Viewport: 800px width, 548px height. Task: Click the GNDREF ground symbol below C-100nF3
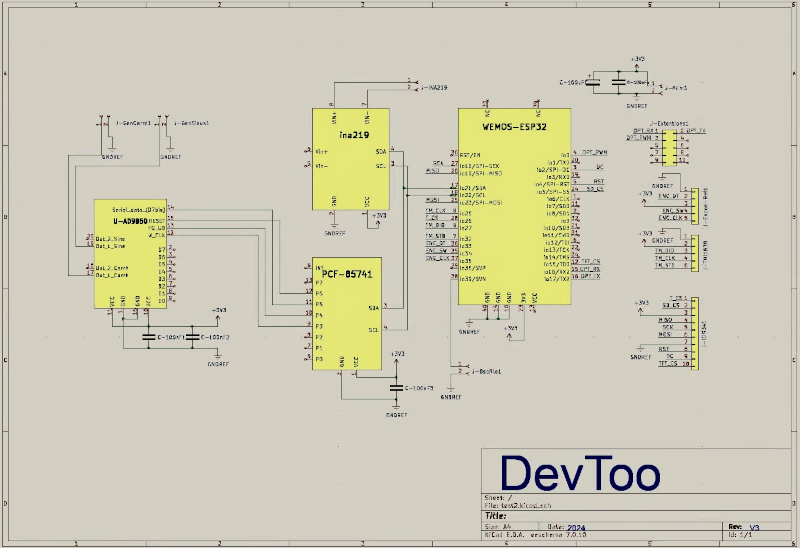pos(396,410)
